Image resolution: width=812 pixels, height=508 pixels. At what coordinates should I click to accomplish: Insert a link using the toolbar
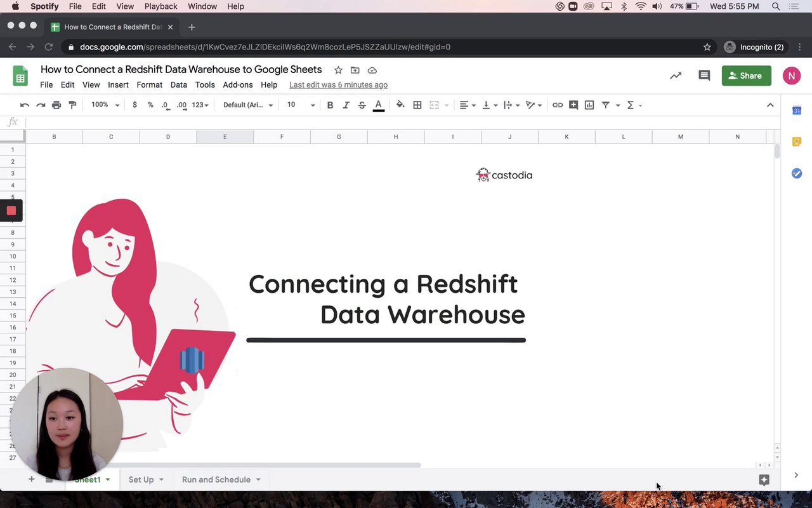coord(558,105)
